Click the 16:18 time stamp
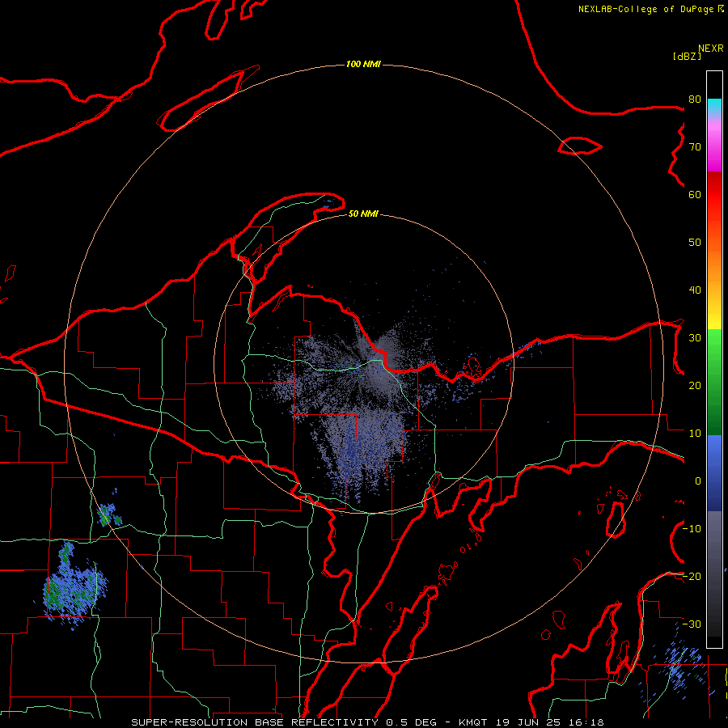 click(x=588, y=722)
